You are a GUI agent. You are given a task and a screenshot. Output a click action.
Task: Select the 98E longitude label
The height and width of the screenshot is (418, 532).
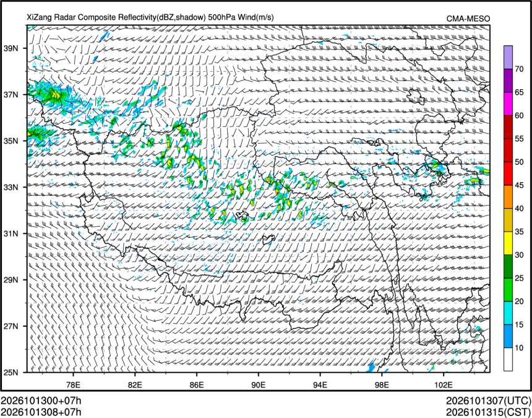click(382, 385)
